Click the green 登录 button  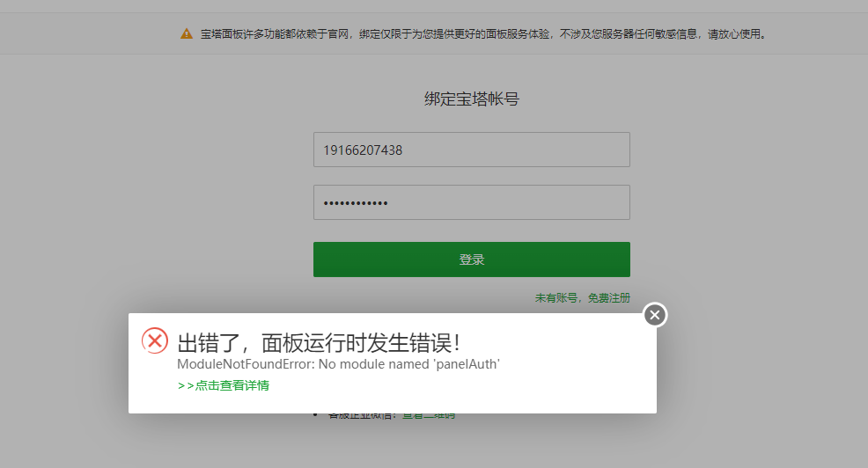(472, 260)
